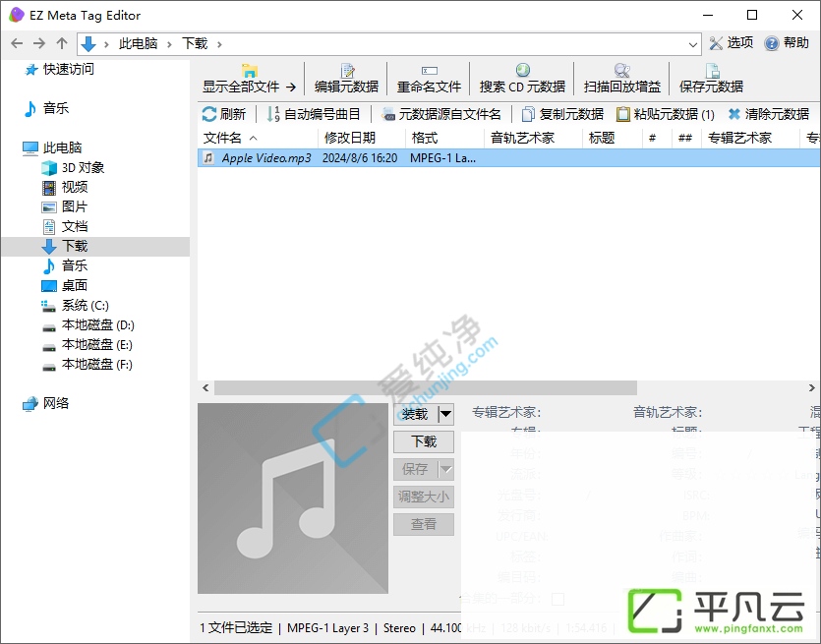Select 本地磁盘 (F:) drive
This screenshot has height=644, width=821.
tap(88, 365)
